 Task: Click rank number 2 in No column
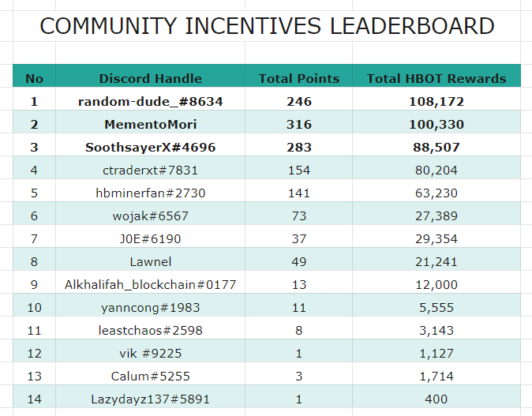34,124
